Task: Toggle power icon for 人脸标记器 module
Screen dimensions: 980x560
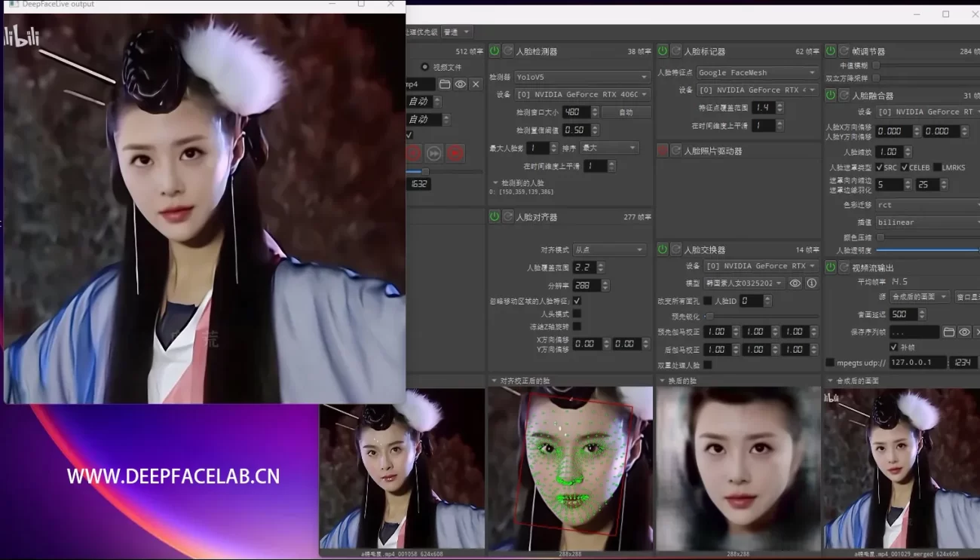Action: coord(663,50)
